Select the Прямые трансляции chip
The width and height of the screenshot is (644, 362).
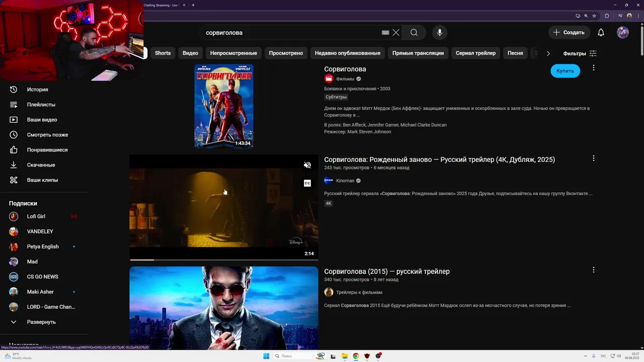[x=418, y=53]
